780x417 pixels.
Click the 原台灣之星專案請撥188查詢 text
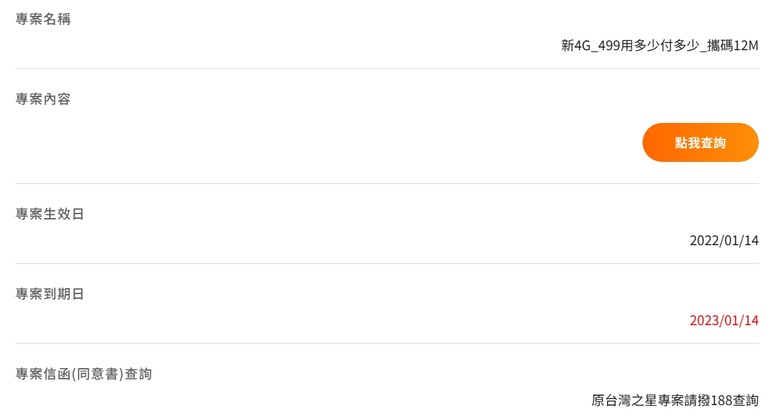(x=675, y=400)
